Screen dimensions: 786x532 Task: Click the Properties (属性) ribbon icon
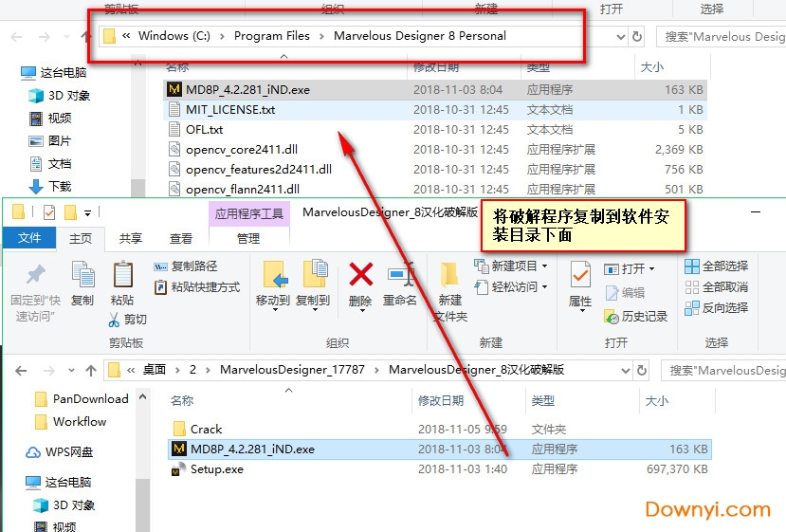point(580,277)
